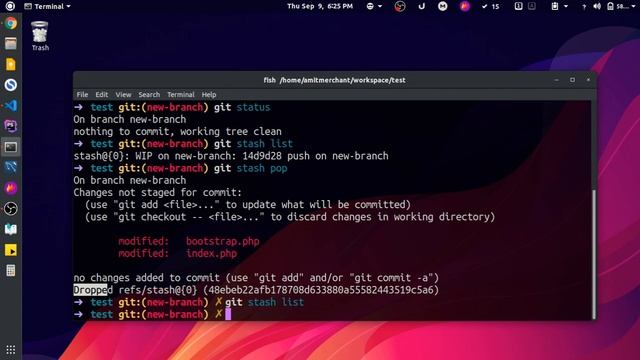Open the Search menu in terminal

point(149,94)
